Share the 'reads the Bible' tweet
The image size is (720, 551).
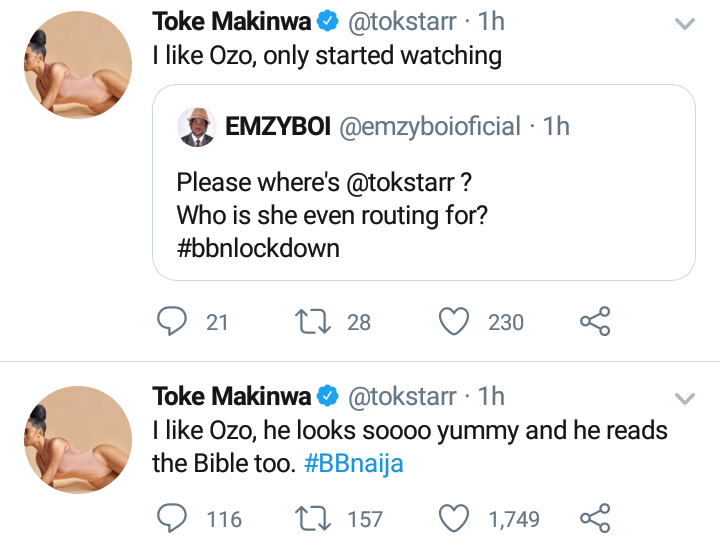click(595, 518)
